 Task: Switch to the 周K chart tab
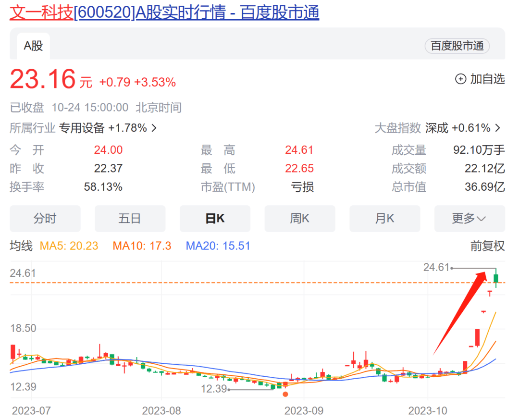tap(300, 219)
